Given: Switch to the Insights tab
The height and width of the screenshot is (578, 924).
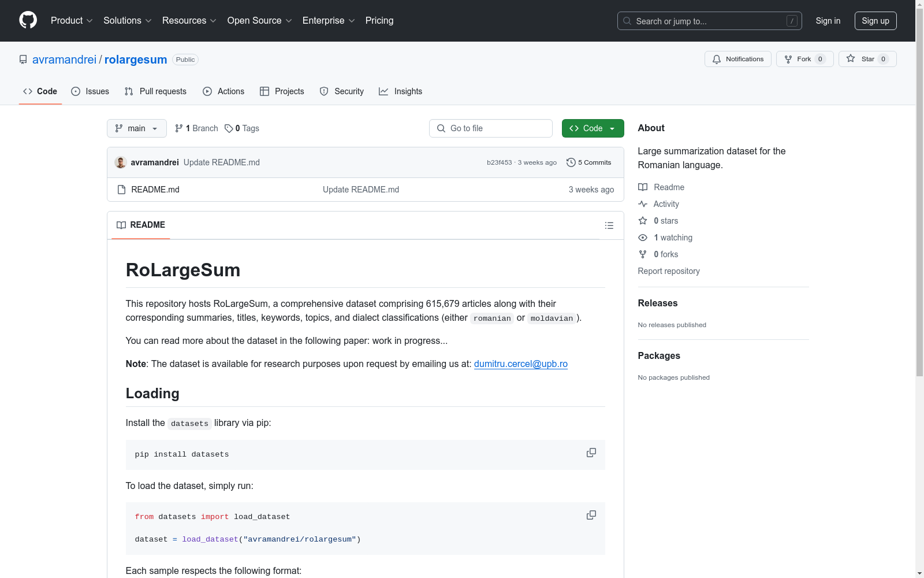Looking at the screenshot, I should pyautogui.click(x=400, y=91).
